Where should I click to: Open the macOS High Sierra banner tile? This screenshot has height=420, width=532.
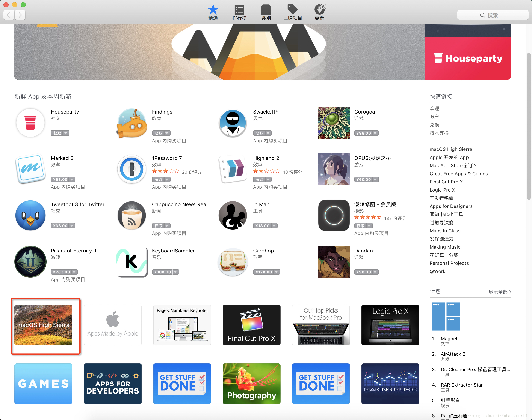43,325
